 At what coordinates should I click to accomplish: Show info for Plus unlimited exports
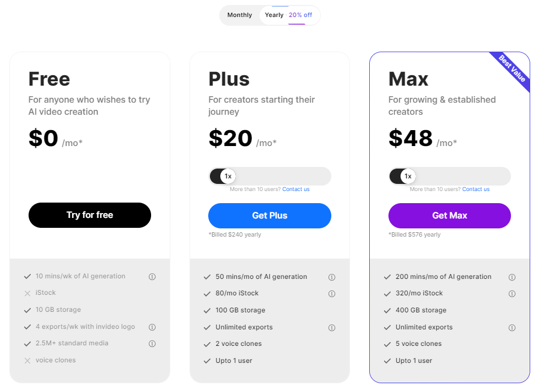tap(332, 327)
